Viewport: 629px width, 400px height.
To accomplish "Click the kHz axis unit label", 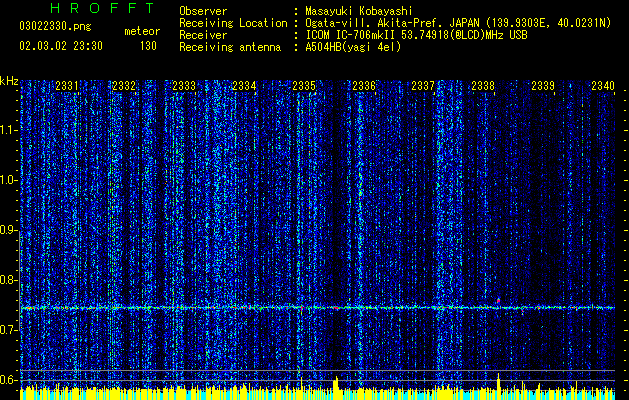I will 9,81.
